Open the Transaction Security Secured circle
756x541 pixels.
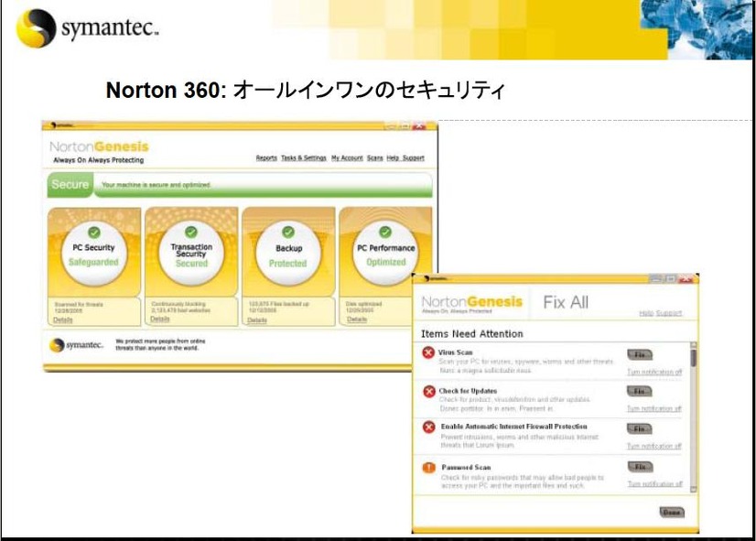click(191, 254)
